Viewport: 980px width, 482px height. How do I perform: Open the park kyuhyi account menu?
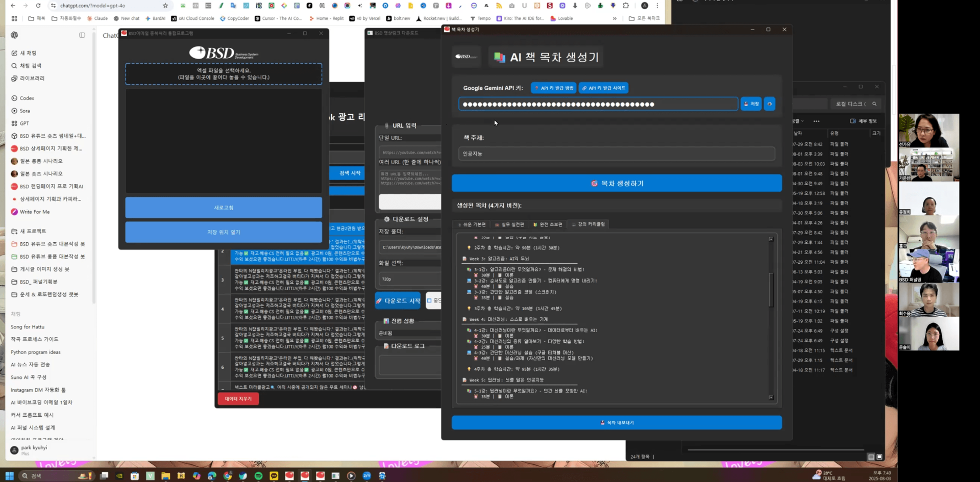(34, 449)
